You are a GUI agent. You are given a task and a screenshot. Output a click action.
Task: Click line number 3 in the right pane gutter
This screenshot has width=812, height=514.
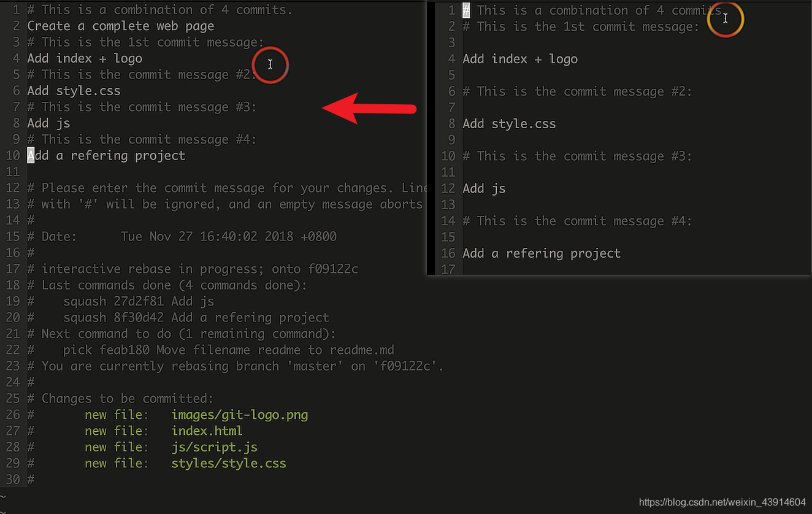pos(452,42)
